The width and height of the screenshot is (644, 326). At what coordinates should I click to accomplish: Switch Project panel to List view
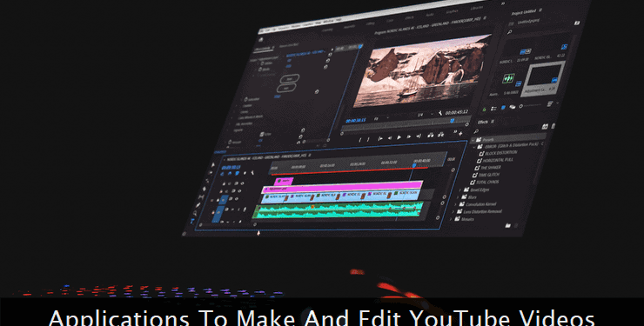[x=493, y=109]
